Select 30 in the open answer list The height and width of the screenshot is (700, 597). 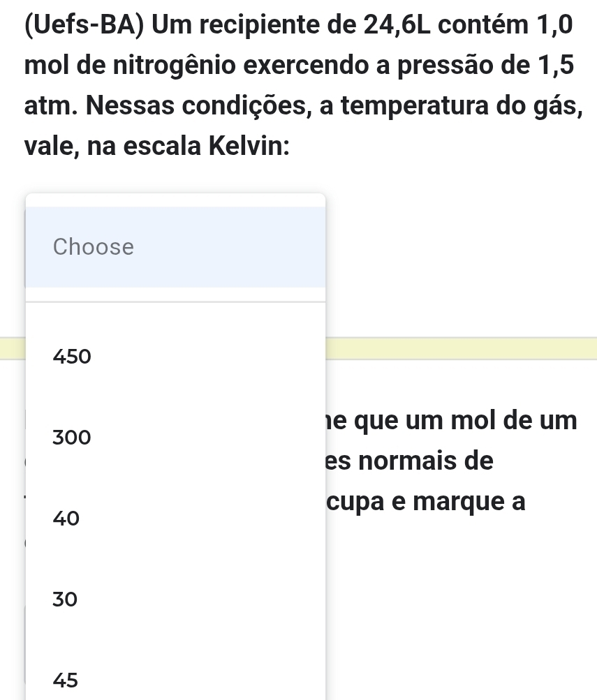tap(66, 598)
